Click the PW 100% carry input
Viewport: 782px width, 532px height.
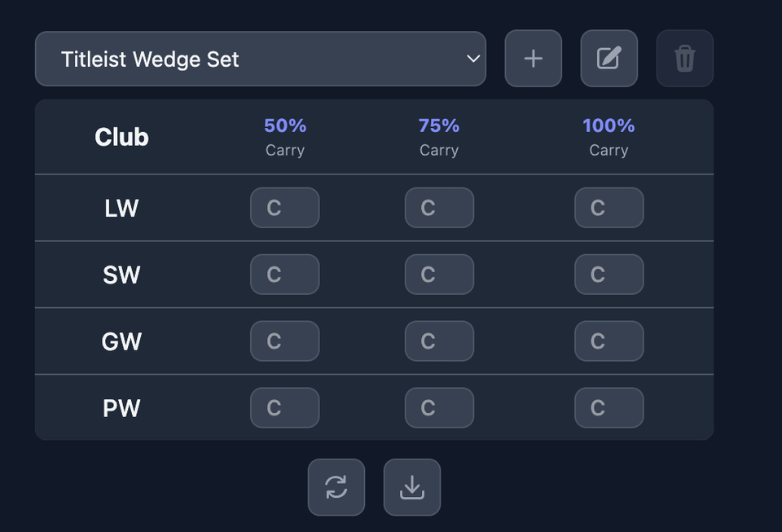pyautogui.click(x=608, y=408)
